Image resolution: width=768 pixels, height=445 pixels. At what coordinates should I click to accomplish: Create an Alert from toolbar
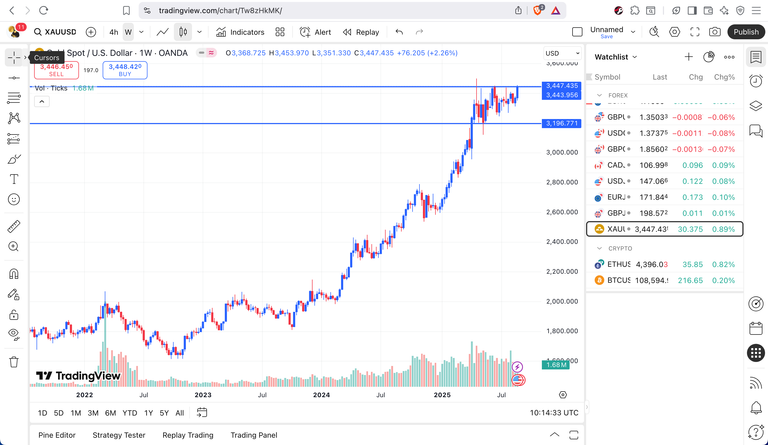(x=315, y=32)
